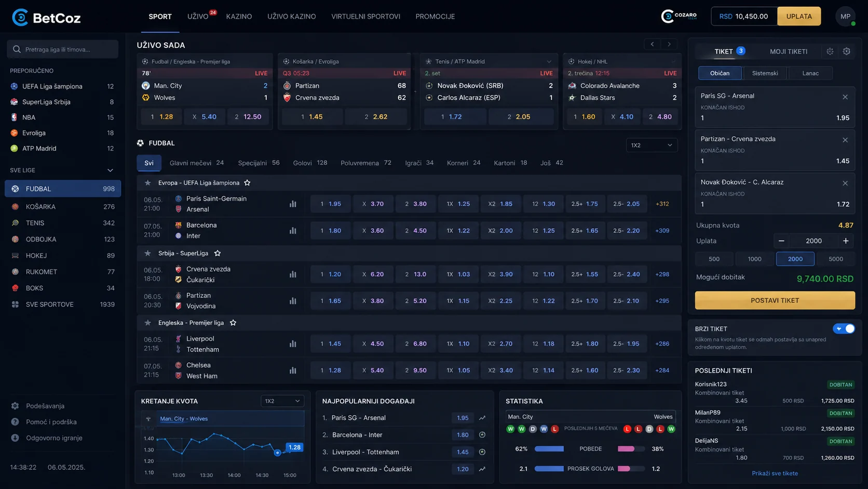
Task: Remove Novak Đoković - C. Alcaraz from ticket
Action: click(845, 183)
